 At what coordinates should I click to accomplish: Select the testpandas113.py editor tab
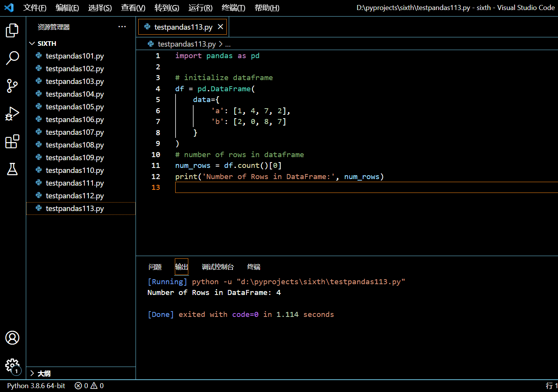183,27
